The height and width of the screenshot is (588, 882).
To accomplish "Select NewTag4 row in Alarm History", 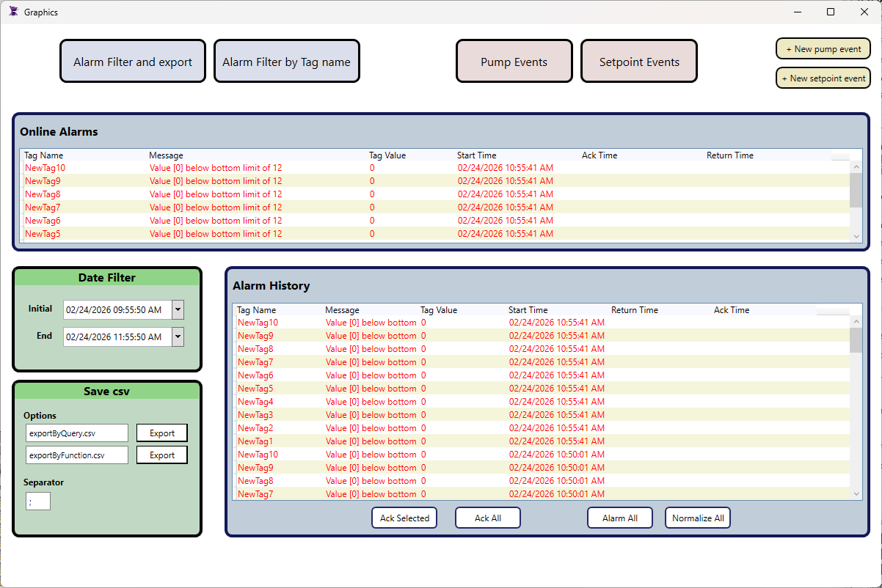I will coord(542,402).
